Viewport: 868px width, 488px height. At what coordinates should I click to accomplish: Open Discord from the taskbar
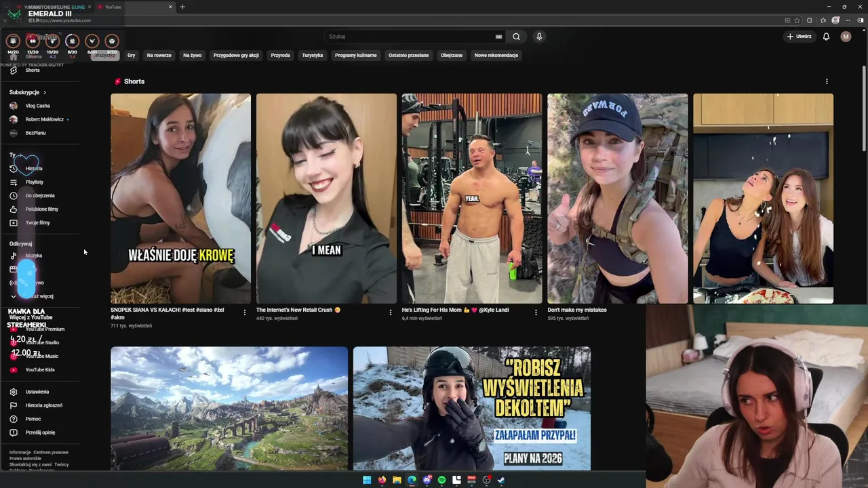point(427,480)
